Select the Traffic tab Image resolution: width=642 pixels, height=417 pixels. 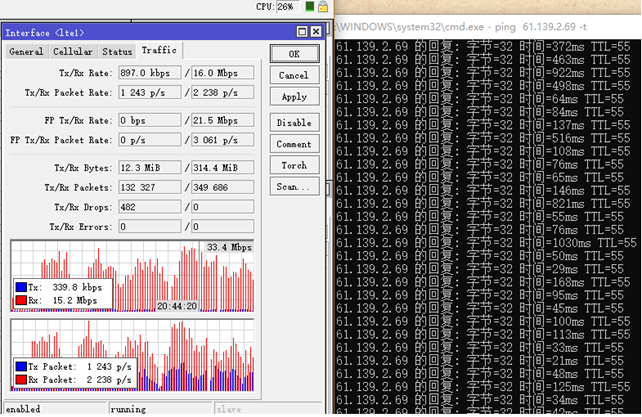click(158, 50)
